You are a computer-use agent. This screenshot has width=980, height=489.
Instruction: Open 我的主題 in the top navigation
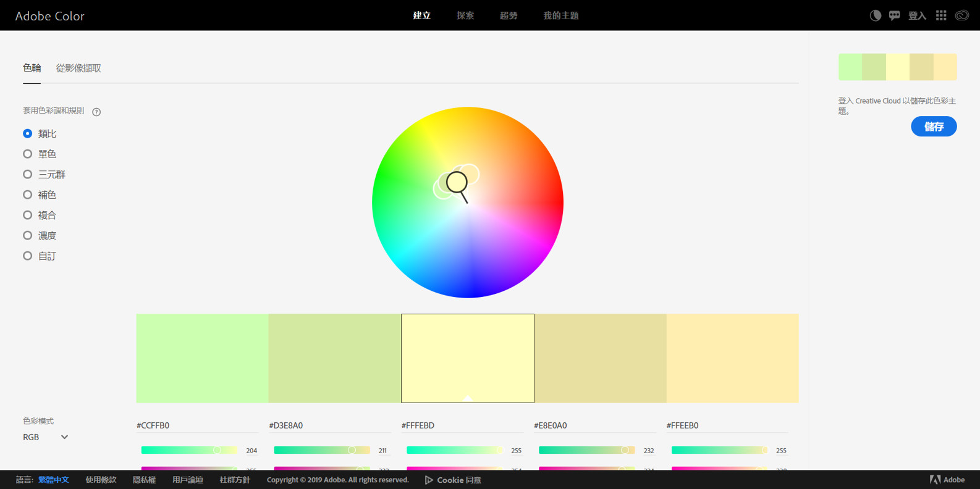point(561,15)
